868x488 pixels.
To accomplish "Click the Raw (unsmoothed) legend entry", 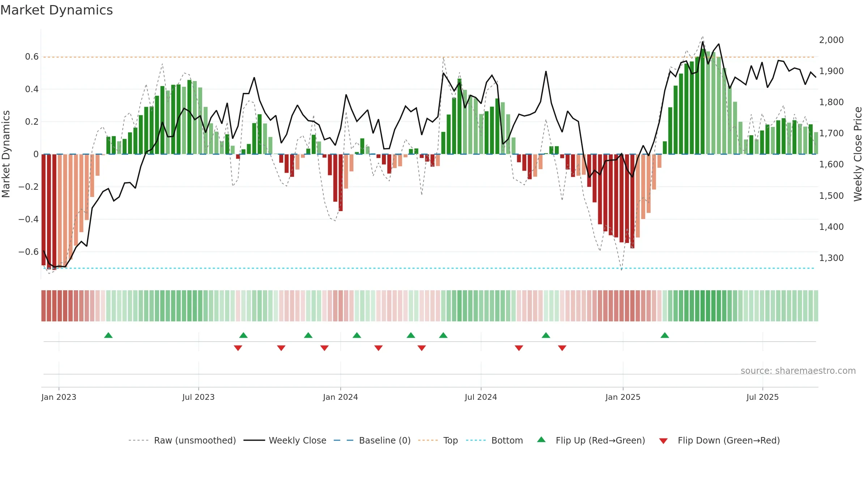I will coord(182,440).
